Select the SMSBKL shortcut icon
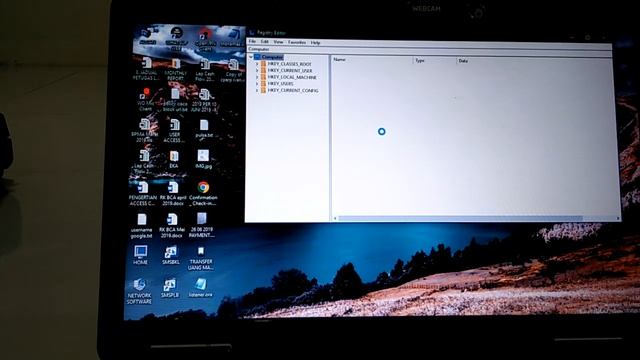Viewport: 640px width, 360px height. (x=171, y=255)
